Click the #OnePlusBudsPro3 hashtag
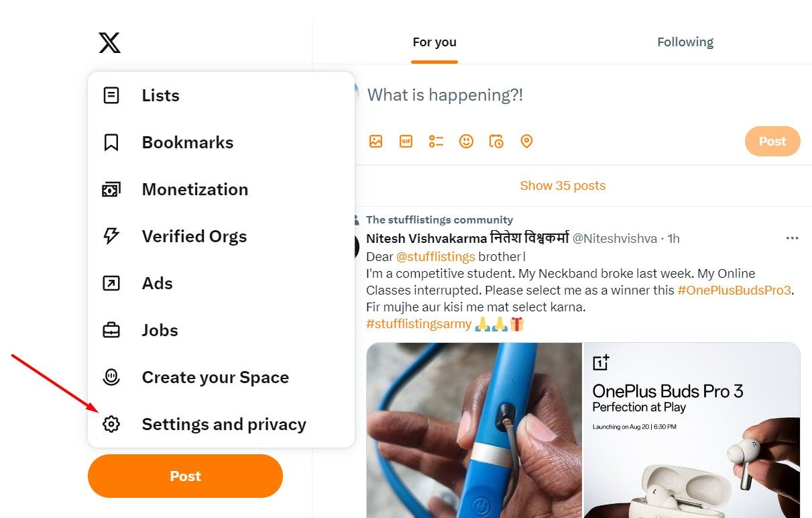The height and width of the screenshot is (518, 812). 734,291
